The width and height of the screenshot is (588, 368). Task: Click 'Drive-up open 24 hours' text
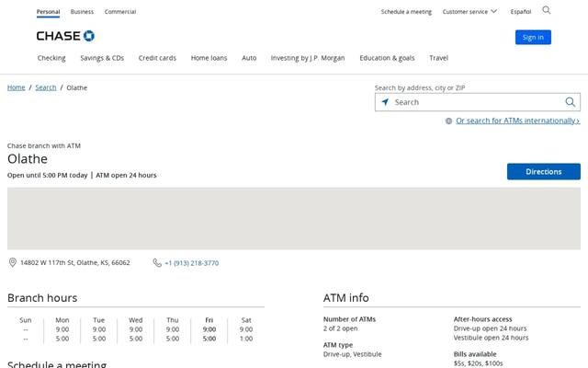pos(490,328)
